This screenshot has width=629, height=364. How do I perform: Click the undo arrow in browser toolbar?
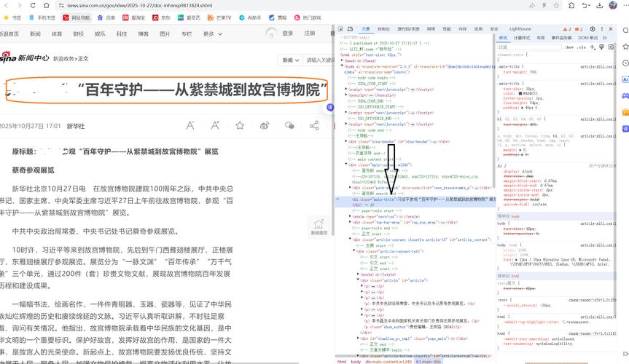(586, 6)
